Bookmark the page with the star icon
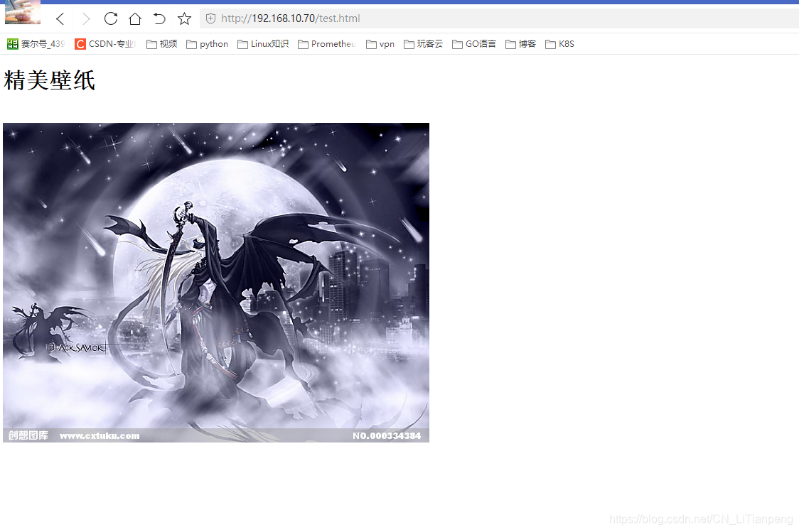799x532 pixels. click(184, 19)
